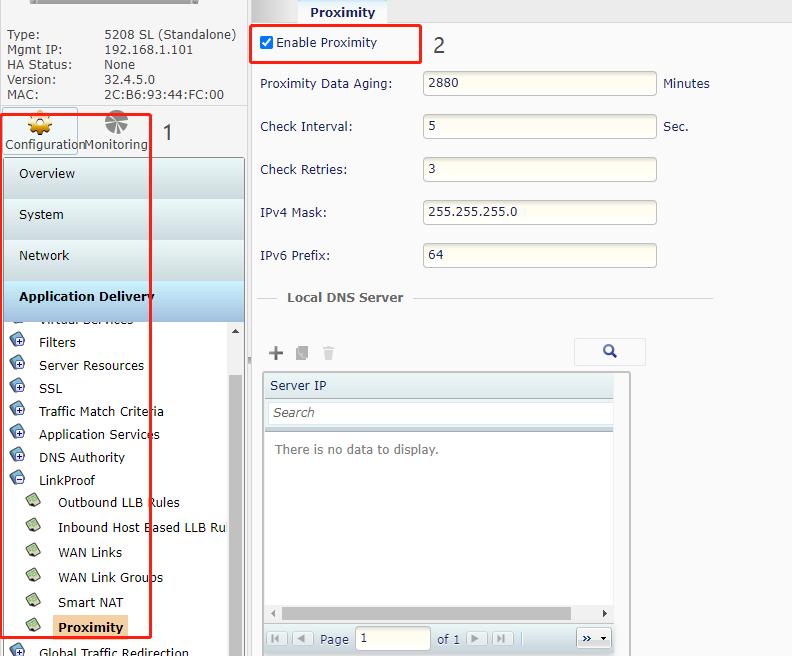Expand the Traffic Match Criteria node

pyautogui.click(x=18, y=409)
